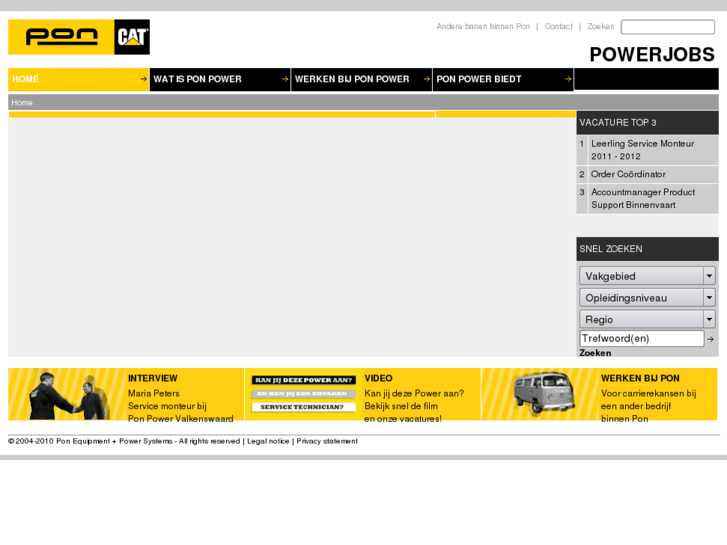
Task: Expand the Opleidingsniveau dropdown
Action: tap(647, 298)
